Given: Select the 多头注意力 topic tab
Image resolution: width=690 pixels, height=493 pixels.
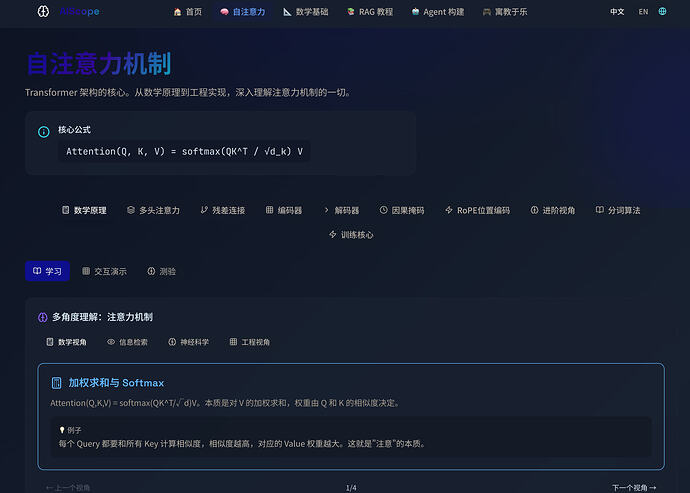Looking at the screenshot, I should coord(153,210).
